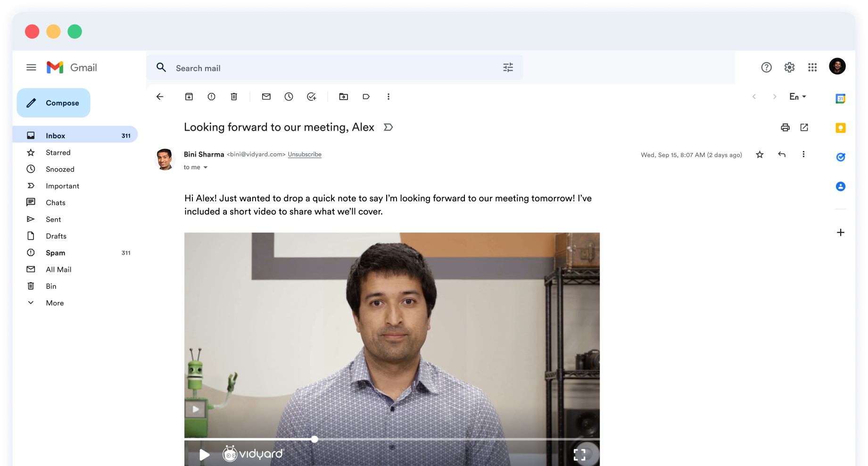Screen dimensions: 868x466
Task: Toggle the main menu hamburger button
Action: coord(31,67)
